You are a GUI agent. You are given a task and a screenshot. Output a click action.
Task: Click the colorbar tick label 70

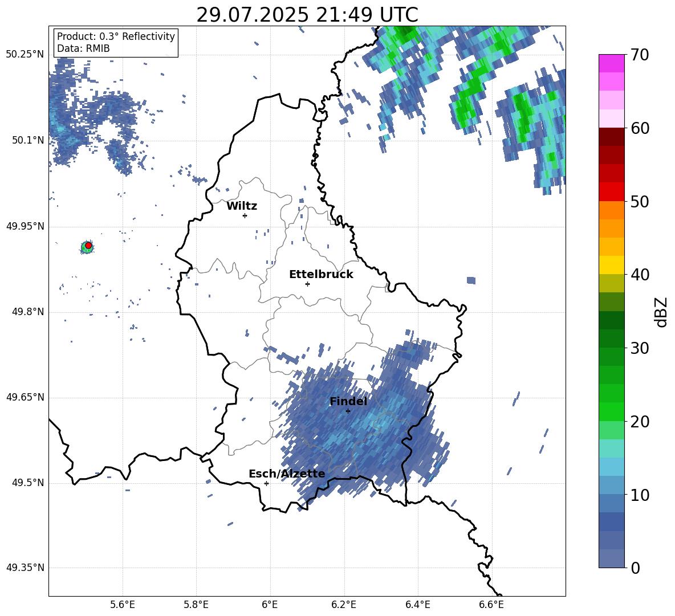(640, 55)
